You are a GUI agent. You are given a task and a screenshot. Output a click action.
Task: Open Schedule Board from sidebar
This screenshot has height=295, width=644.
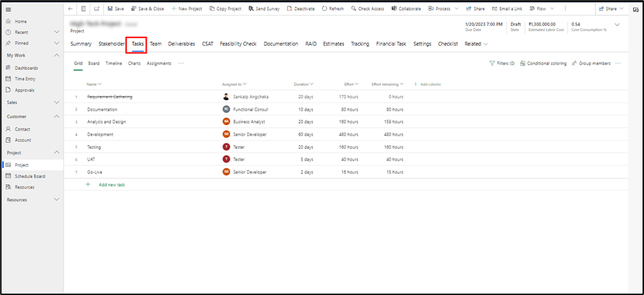click(8, 176)
